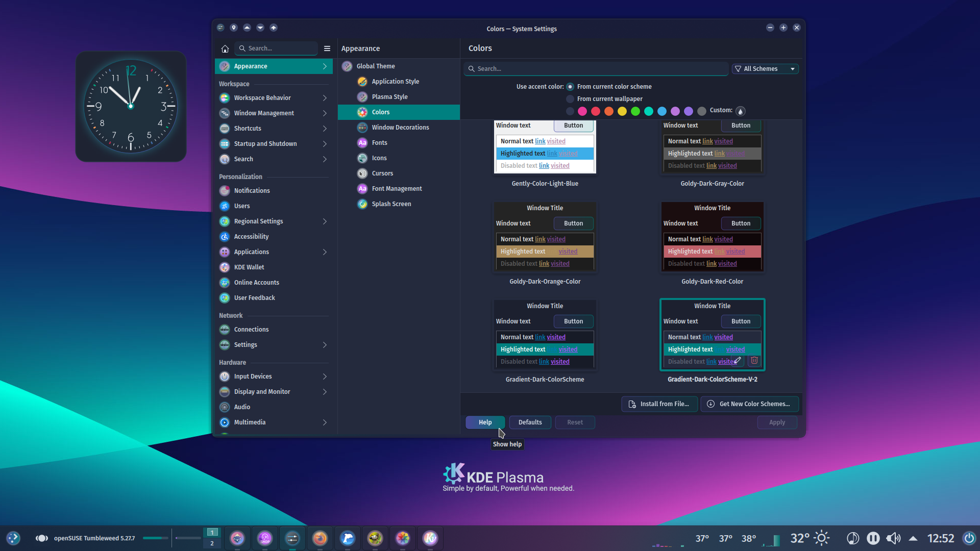The height and width of the screenshot is (551, 980).
Task: Switch to virtual desktop 2
Action: pyautogui.click(x=212, y=543)
